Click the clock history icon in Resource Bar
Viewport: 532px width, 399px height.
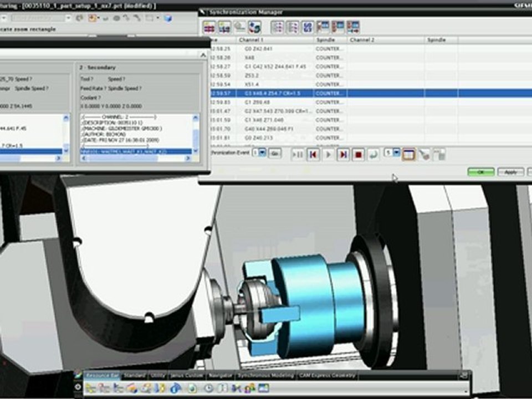208,388
